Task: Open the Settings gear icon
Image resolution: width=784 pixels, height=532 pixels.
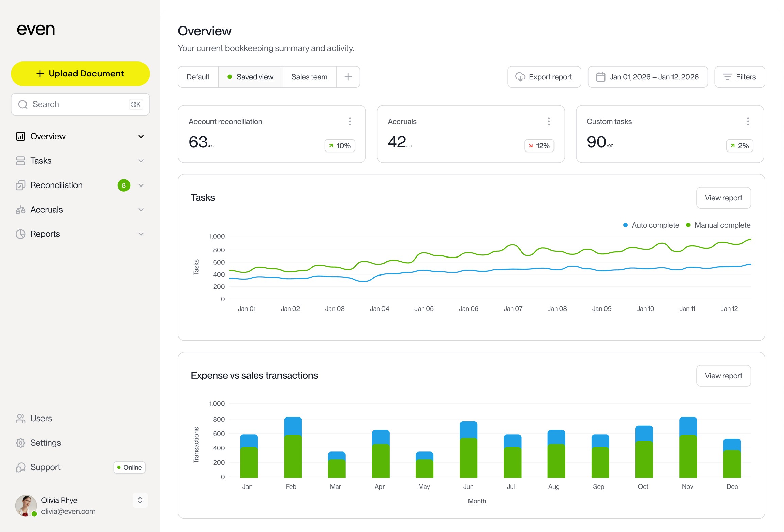Action: click(20, 443)
